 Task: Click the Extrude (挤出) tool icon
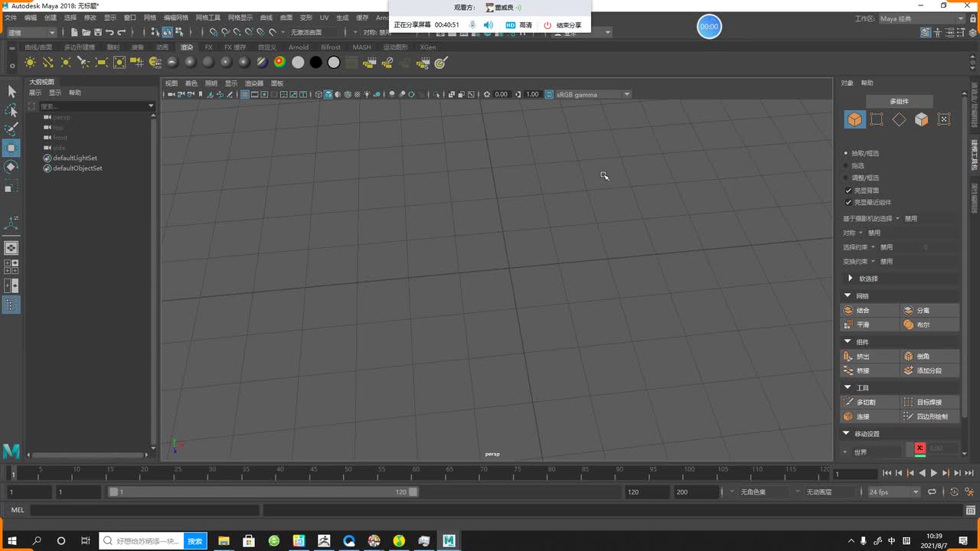[x=848, y=357]
